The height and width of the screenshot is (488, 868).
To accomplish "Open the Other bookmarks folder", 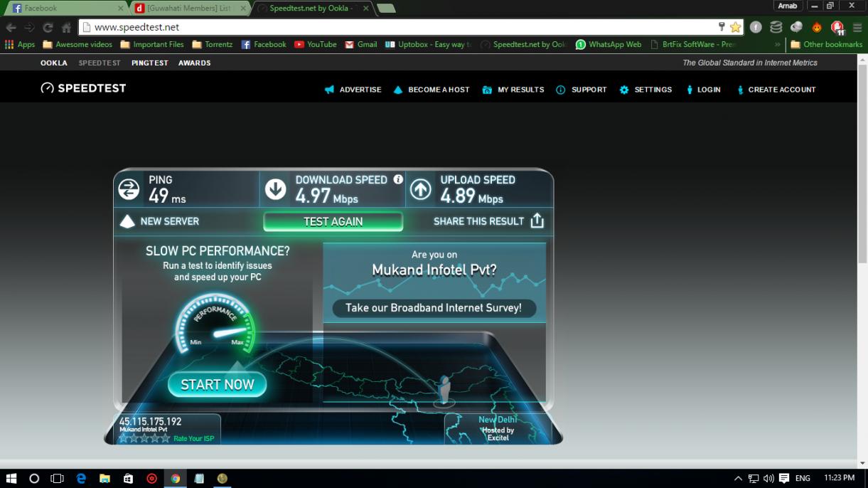I will coord(826,44).
